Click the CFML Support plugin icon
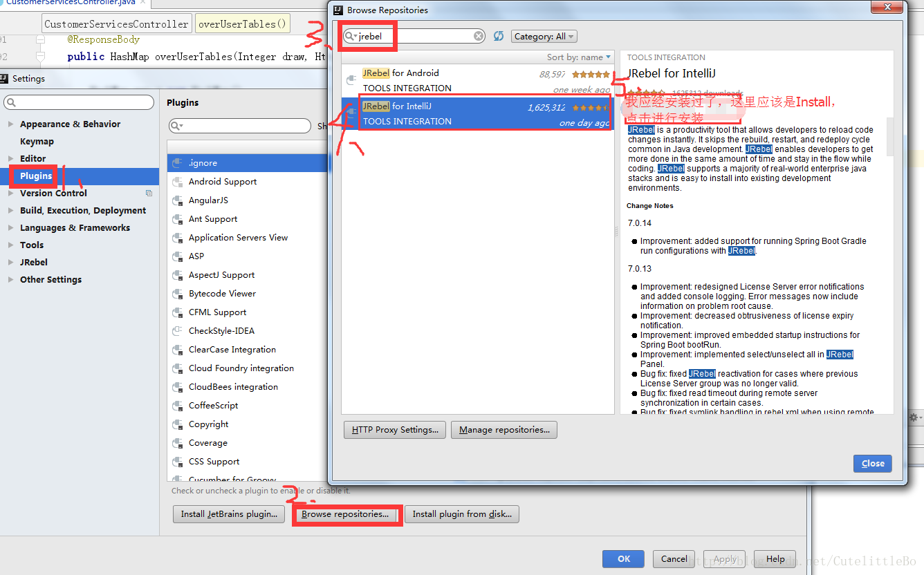 pyautogui.click(x=177, y=312)
